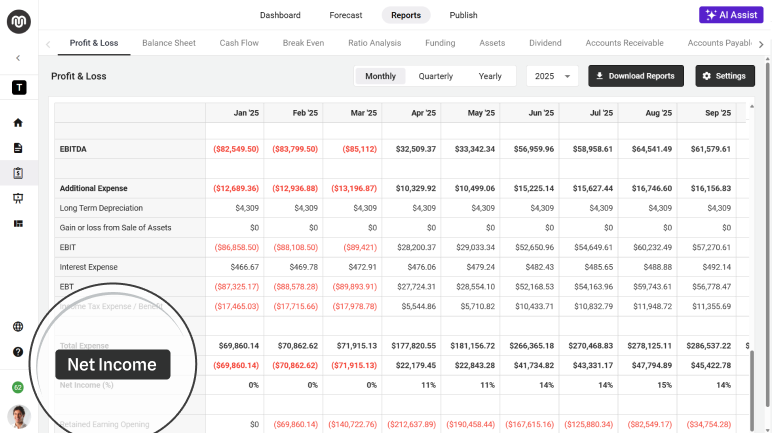Switch to the Balance Sheet tab
Viewport: 772px width, 433px height.
(x=169, y=43)
